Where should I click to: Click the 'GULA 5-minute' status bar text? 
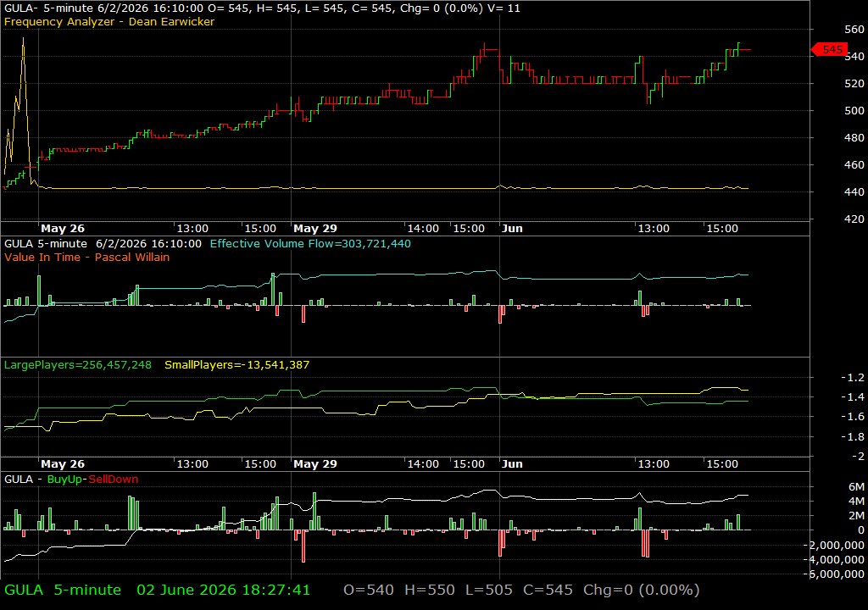click(63, 590)
